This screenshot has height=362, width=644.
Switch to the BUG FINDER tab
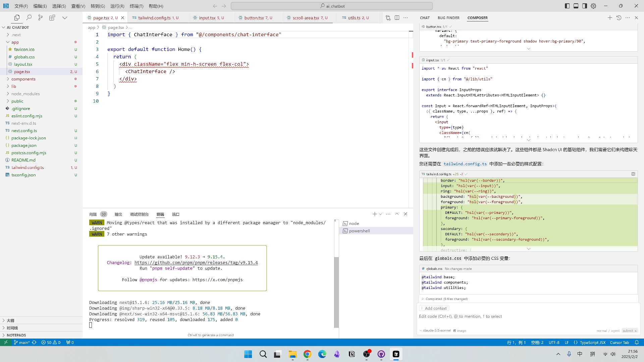[x=448, y=18]
